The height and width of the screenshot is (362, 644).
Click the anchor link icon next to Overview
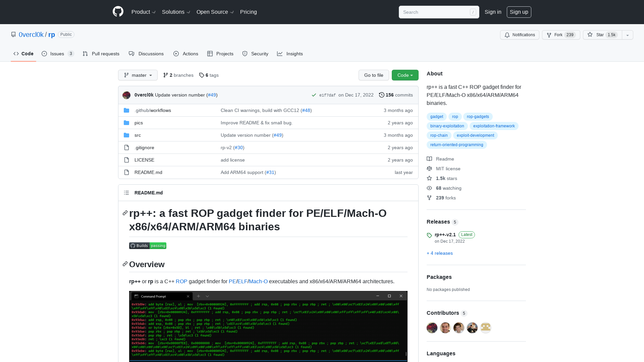pyautogui.click(x=125, y=264)
